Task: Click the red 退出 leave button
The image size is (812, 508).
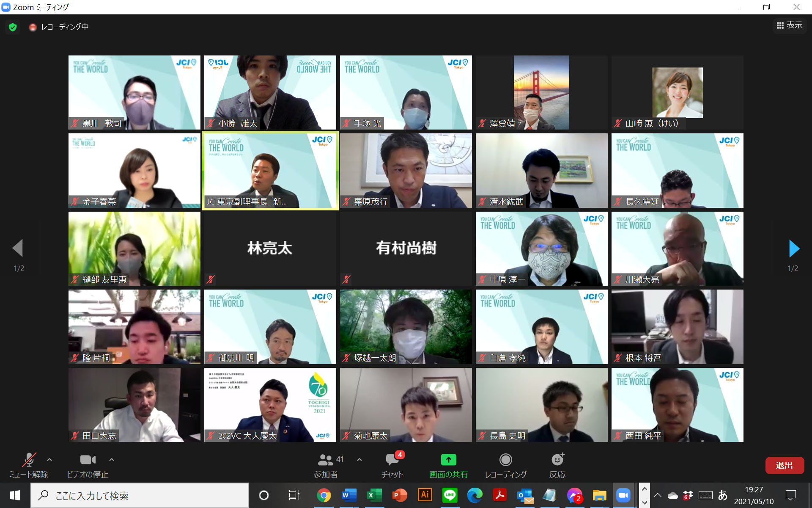Action: click(x=784, y=465)
